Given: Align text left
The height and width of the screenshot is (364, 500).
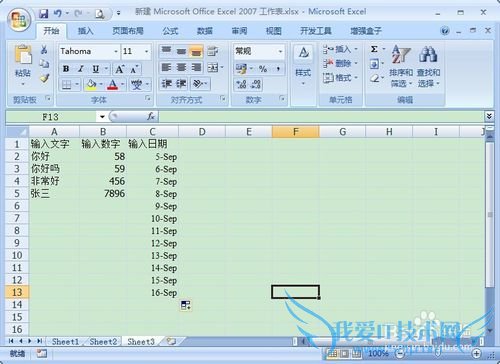Looking at the screenshot, I should click(166, 68).
